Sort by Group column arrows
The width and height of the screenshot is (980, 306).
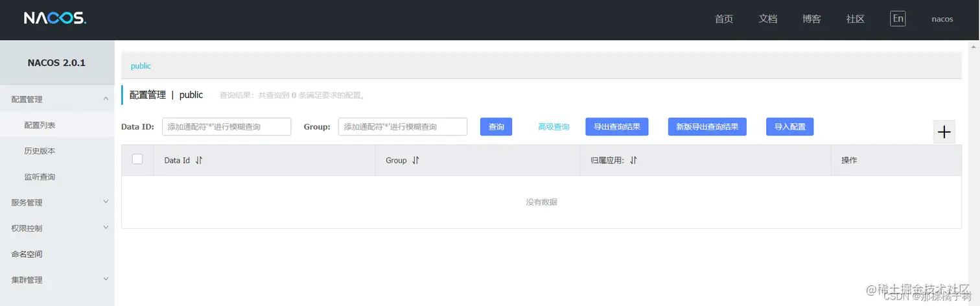tap(415, 160)
